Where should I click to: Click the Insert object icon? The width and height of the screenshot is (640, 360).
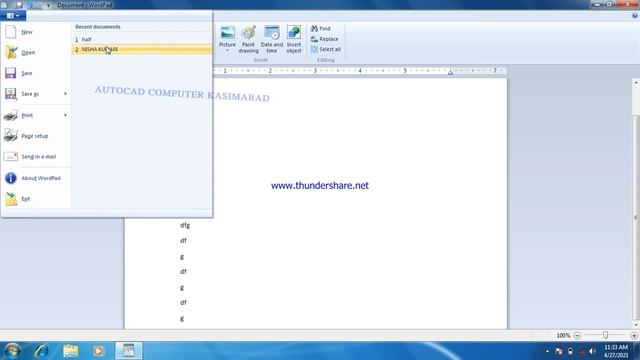[x=293, y=39]
